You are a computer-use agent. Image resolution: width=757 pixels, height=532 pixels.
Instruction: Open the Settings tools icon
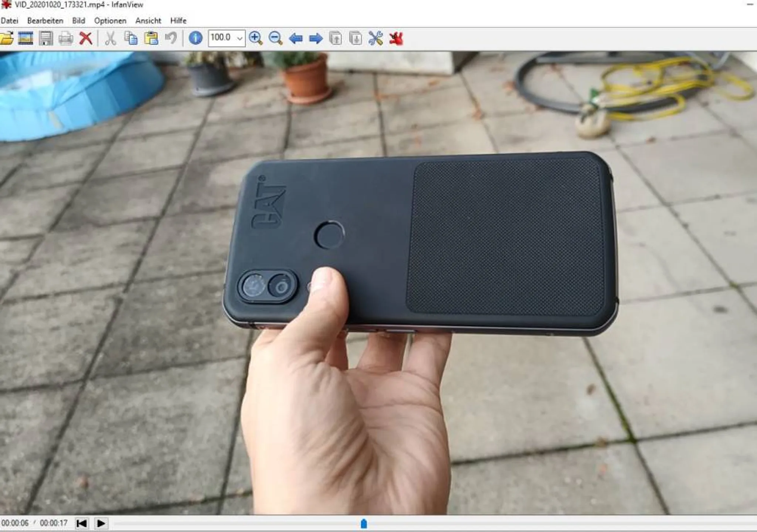coord(376,38)
